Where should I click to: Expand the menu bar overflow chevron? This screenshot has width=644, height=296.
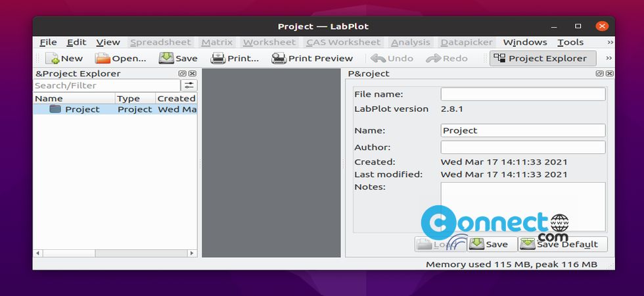click(610, 42)
